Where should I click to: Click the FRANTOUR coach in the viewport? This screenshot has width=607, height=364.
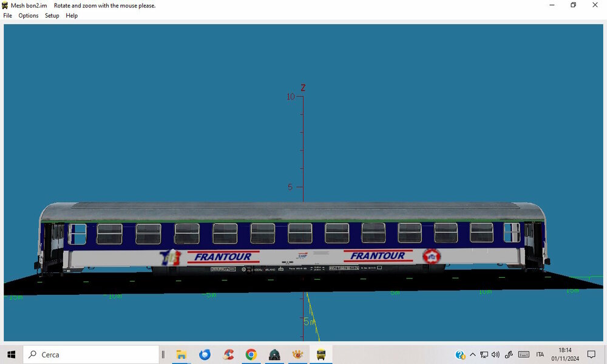pos(293,238)
